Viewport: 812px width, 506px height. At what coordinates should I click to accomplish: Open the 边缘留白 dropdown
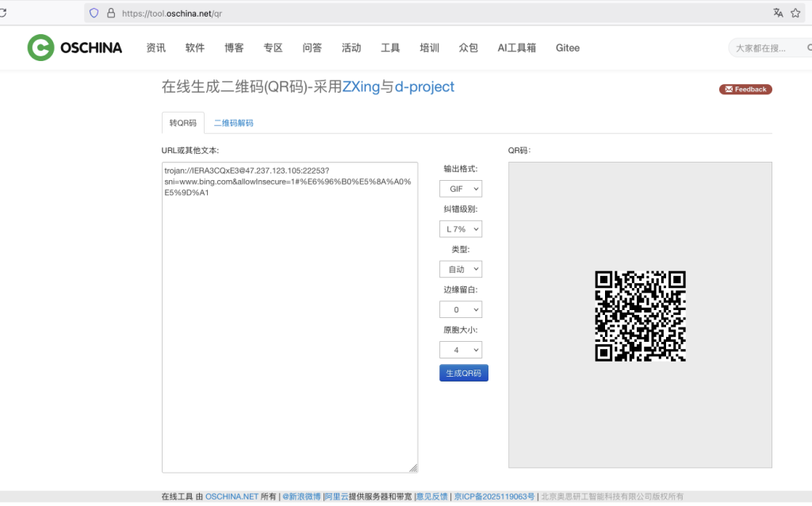tap(461, 310)
